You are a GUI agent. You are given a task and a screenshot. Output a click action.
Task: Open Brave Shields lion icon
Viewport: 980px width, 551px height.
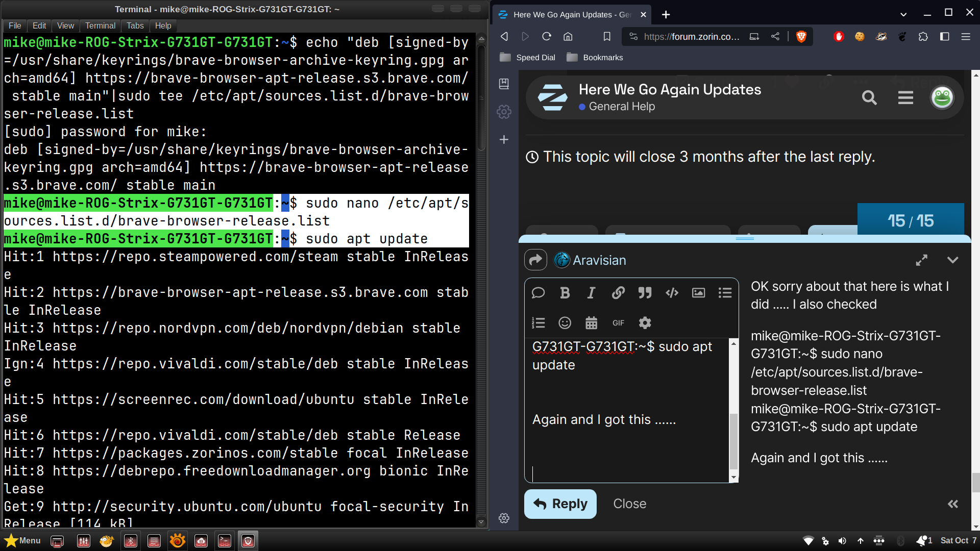click(801, 36)
